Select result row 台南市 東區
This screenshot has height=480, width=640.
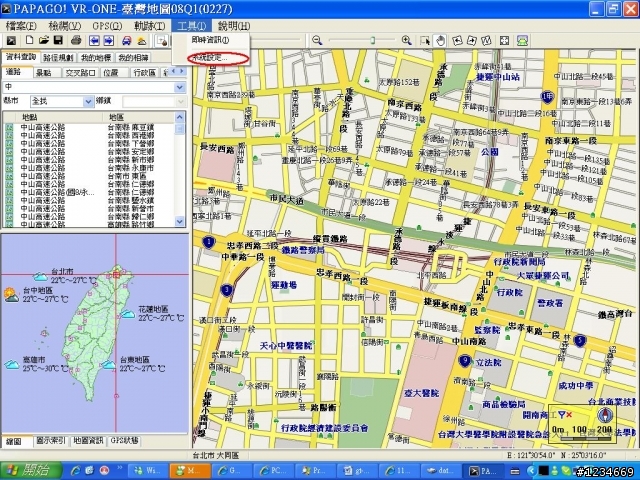[89, 176]
